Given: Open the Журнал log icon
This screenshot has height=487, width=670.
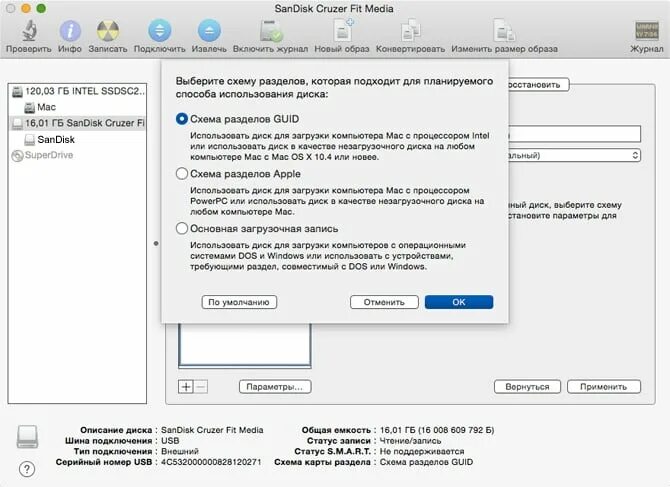Looking at the screenshot, I should tap(646, 31).
